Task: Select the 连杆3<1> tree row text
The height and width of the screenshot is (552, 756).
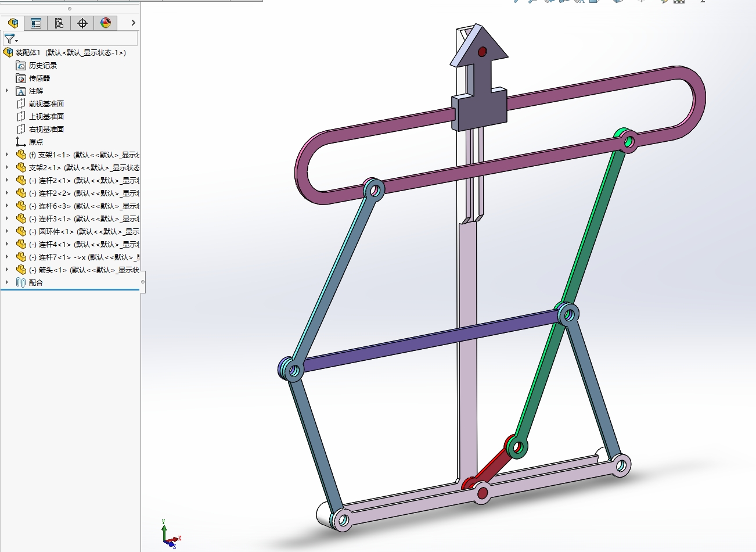Action: (x=84, y=218)
